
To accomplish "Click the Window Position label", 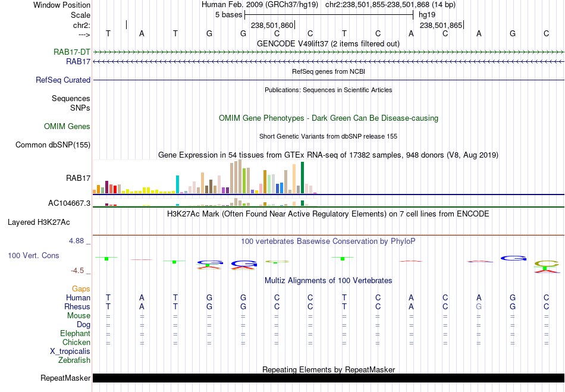I will coord(62,5).
